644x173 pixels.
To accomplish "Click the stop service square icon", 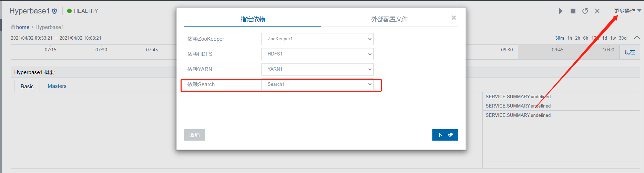I will tap(573, 11).
